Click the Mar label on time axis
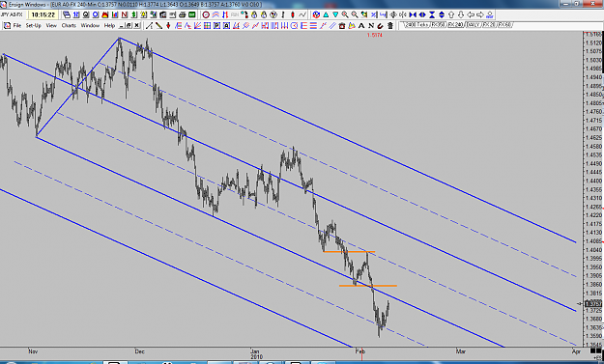Screen dimensions: 604x364 (x=461, y=351)
